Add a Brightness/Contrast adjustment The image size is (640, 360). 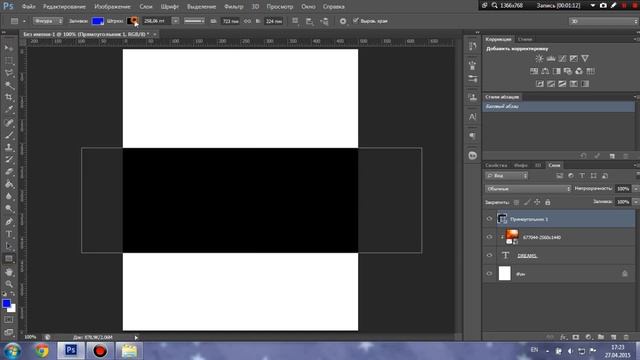click(539, 59)
